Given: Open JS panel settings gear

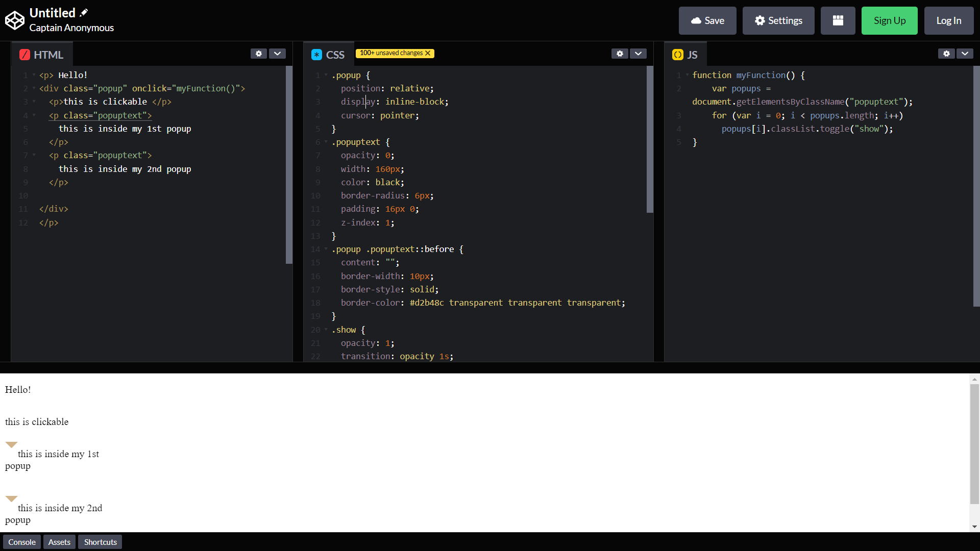Looking at the screenshot, I should coord(947,55).
